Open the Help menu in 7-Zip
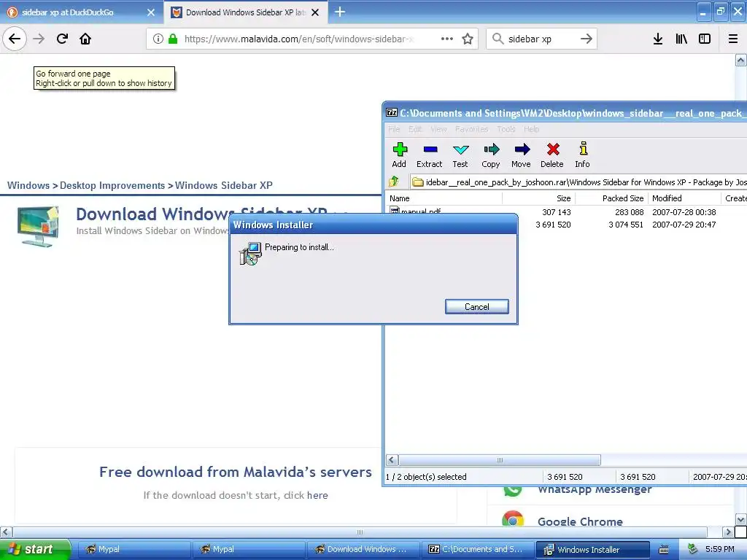Screen dimensions: 747x560 click(532, 129)
